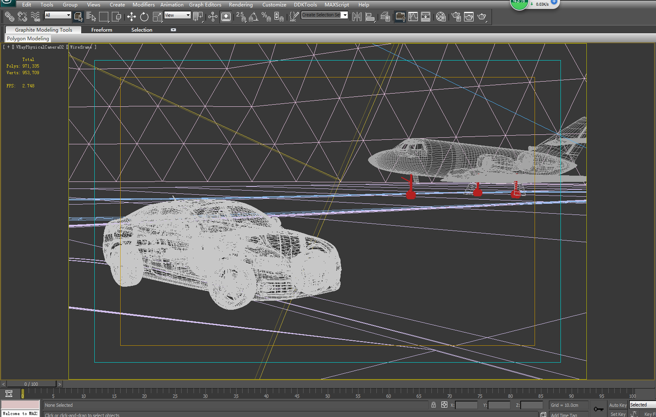
Task: Choose the Bind to Space Warp tool
Action: pyautogui.click(x=36, y=16)
